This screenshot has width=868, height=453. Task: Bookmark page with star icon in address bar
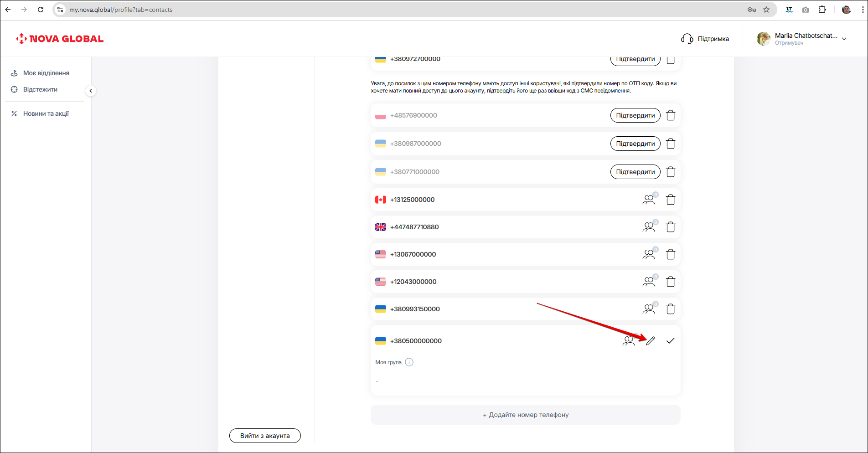point(766,10)
